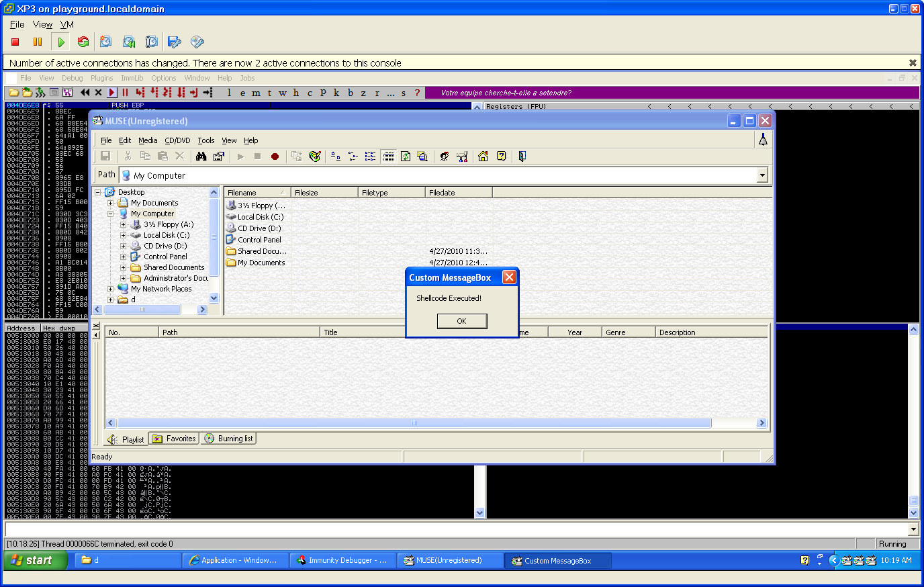Select 3½ Floppy (A:) in folder tree
The height and width of the screenshot is (587, 924).
click(x=169, y=224)
